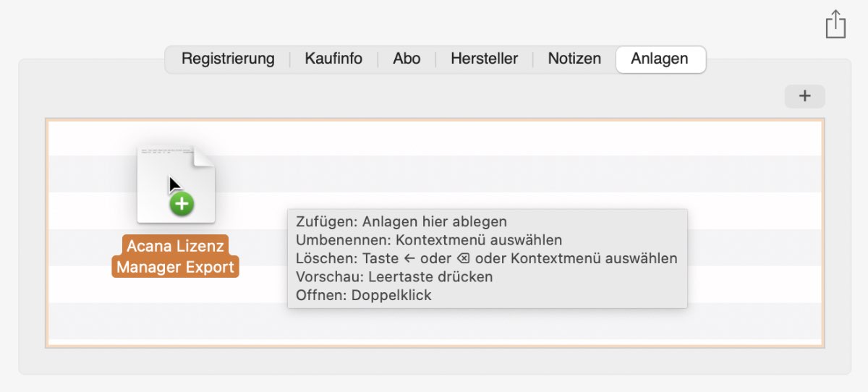Click the left arrow symbol in tooltip
The height and width of the screenshot is (392, 868).
(x=409, y=258)
